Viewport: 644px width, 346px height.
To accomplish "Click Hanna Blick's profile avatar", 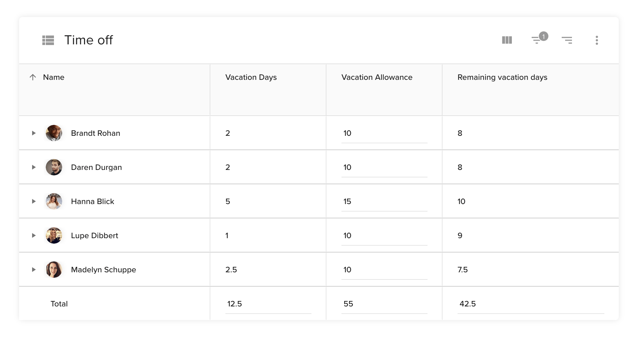I will (x=54, y=201).
